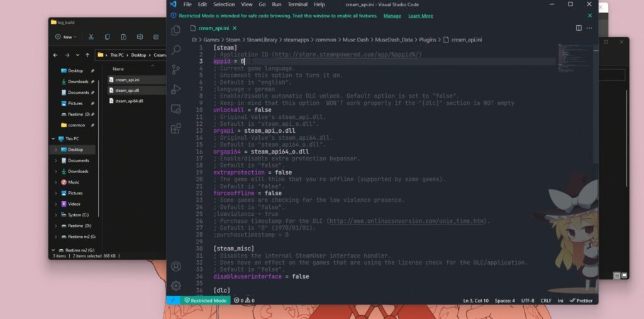Click the Learn More link in banner
The width and height of the screenshot is (644, 319).
pyautogui.click(x=421, y=16)
